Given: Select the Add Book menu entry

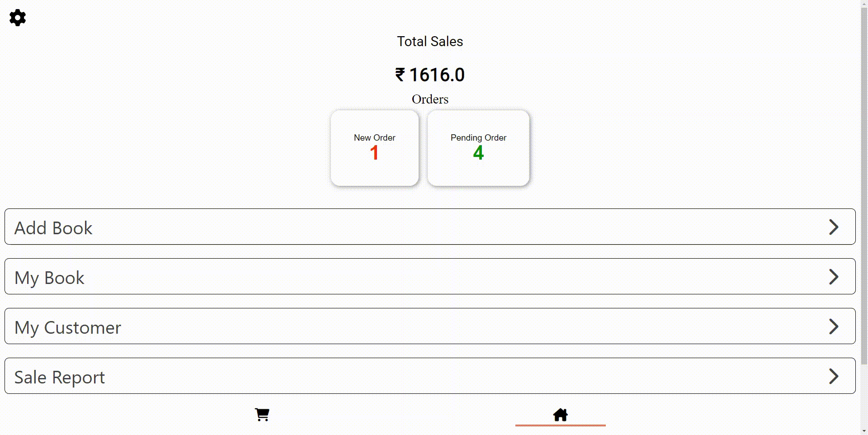Looking at the screenshot, I should point(53,227).
